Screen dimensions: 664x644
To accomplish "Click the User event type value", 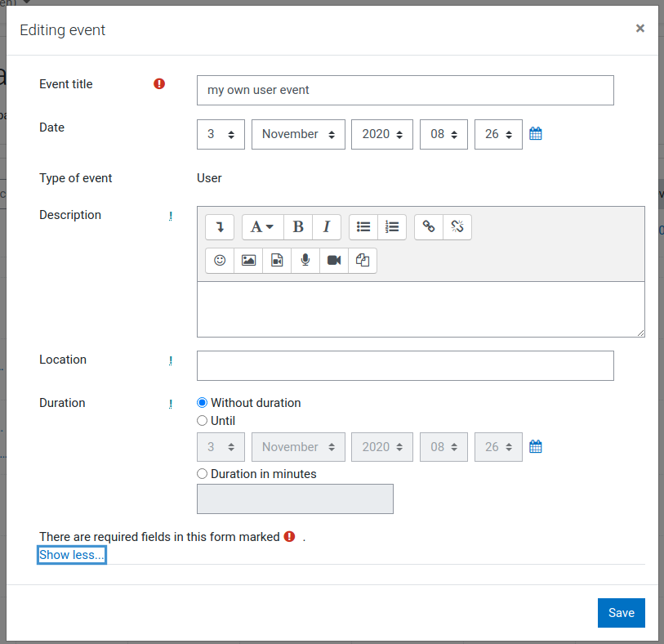I will 209,178.
